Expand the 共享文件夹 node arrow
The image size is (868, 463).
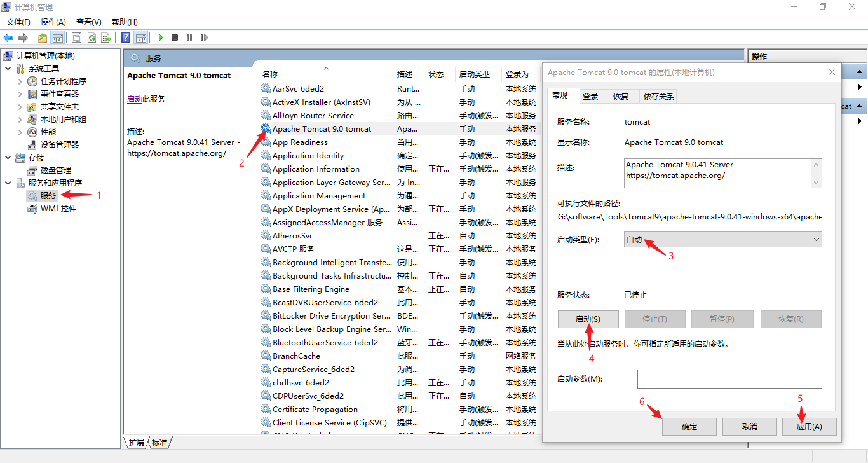point(20,106)
